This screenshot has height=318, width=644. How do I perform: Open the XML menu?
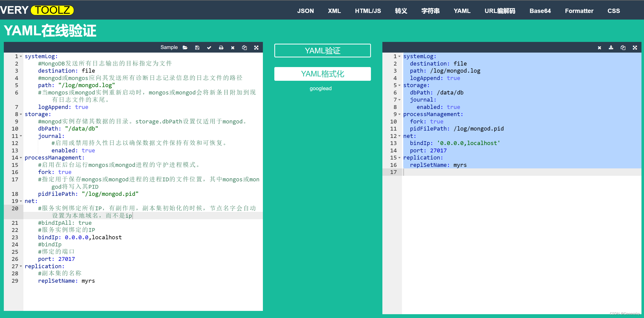coord(334,11)
